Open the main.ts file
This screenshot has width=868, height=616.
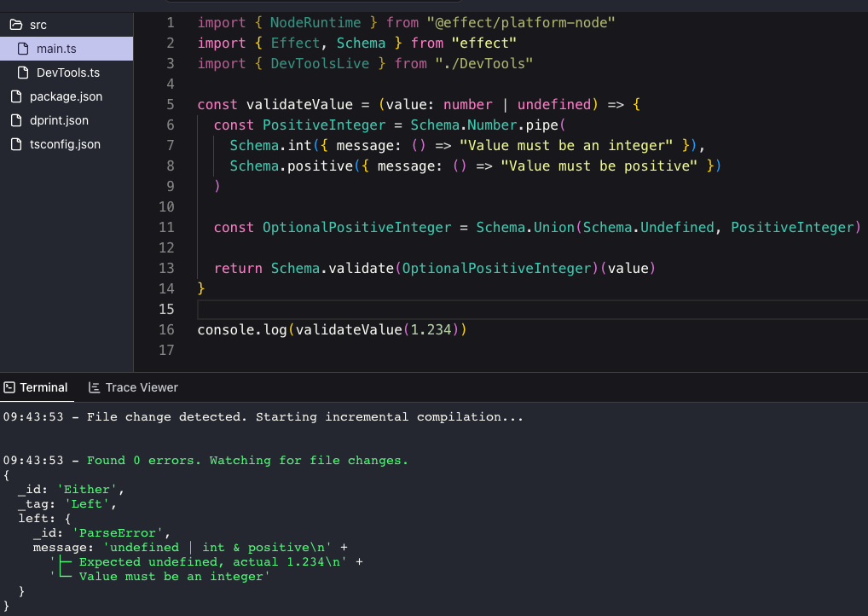[67, 49]
